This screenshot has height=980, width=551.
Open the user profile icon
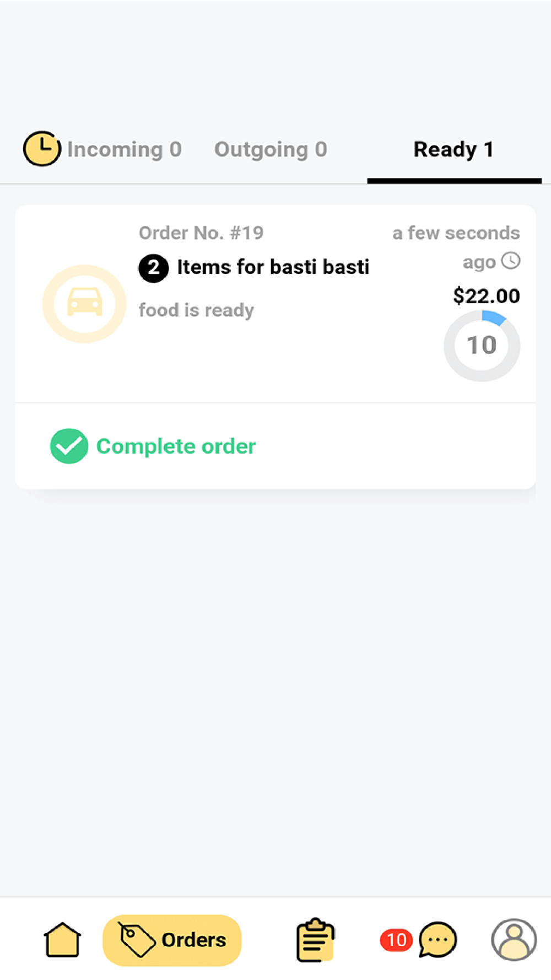(x=514, y=940)
